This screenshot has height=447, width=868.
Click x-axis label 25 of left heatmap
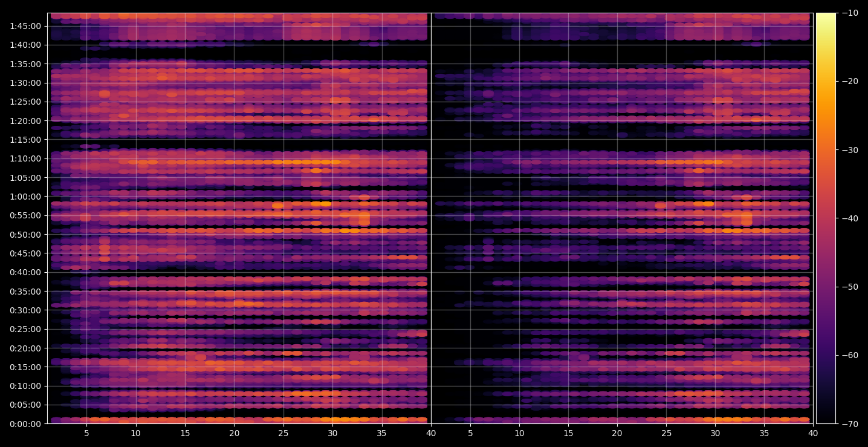[x=283, y=433]
